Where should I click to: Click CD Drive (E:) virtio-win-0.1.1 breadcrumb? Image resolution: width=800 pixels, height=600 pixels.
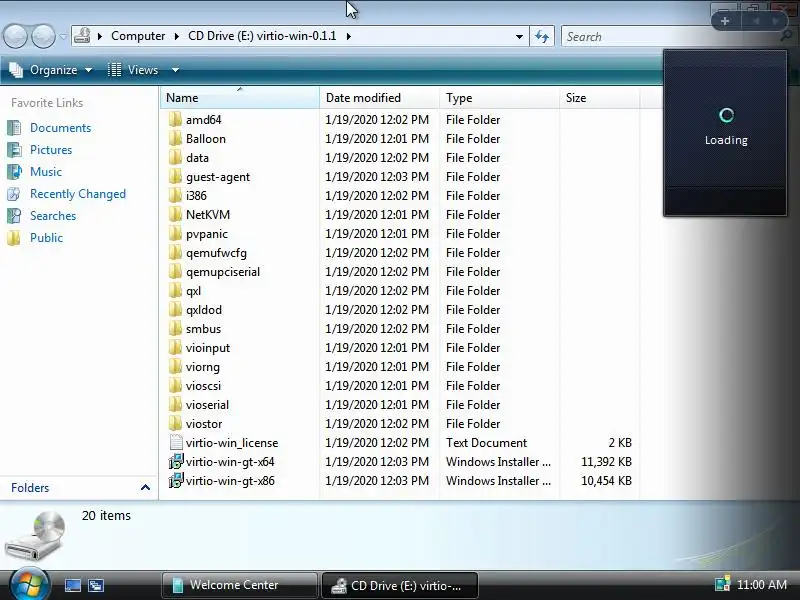click(x=262, y=36)
